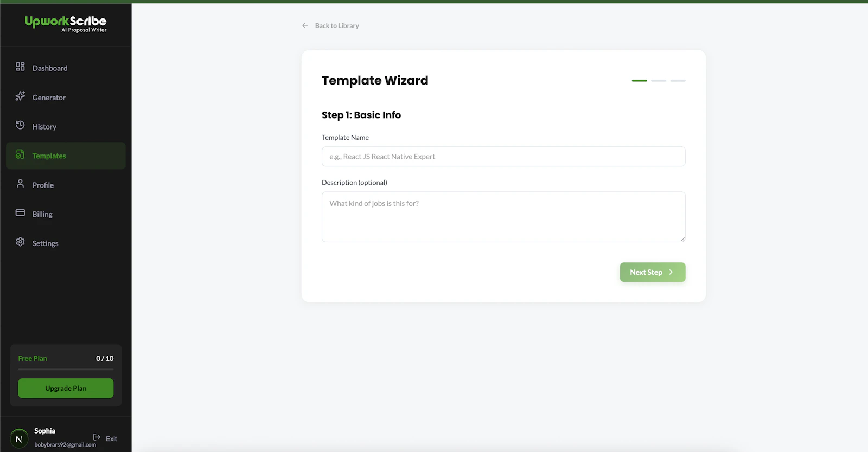Click the Free Plan usage progress bar

pos(66,369)
